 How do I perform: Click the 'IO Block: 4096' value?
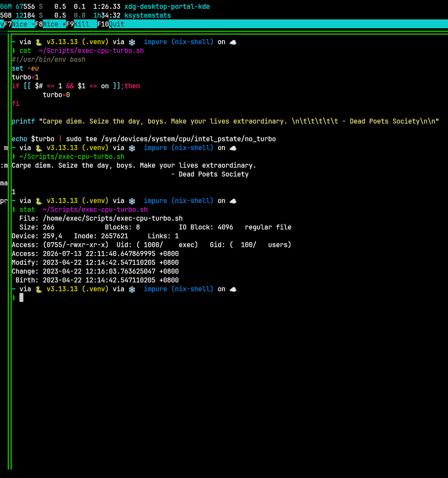click(206, 227)
